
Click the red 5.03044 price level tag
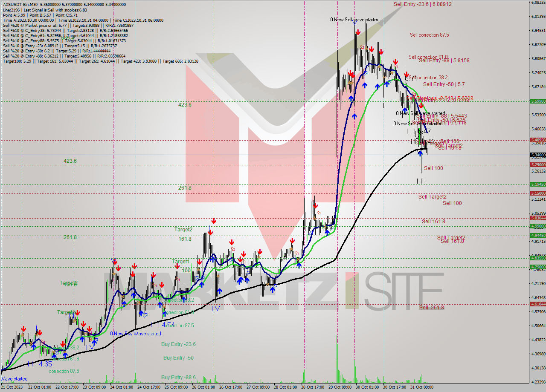[x=537, y=218]
